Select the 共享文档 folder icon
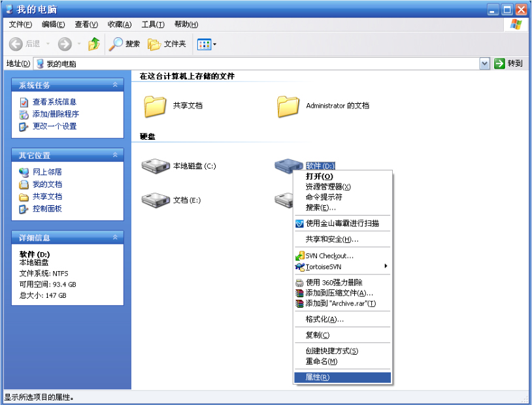Screen dimensions: 532x405 [x=155, y=106]
